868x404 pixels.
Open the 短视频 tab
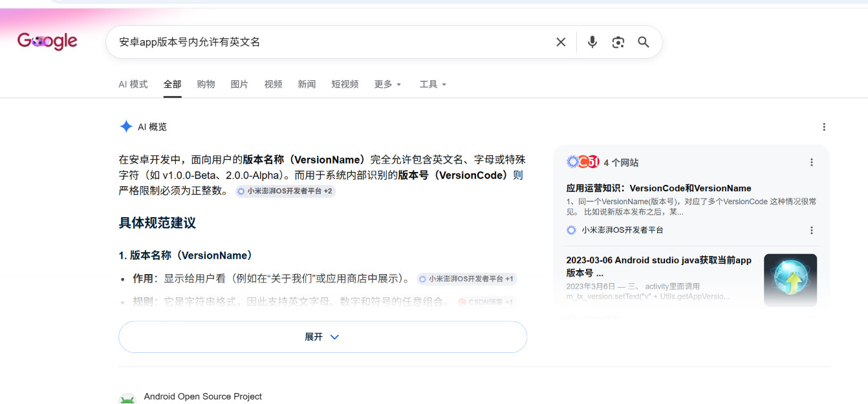pos(345,84)
